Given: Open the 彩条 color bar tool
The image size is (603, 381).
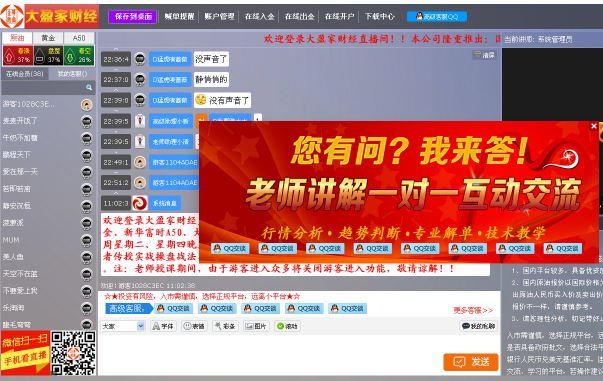Looking at the screenshot, I should pyautogui.click(x=225, y=326).
